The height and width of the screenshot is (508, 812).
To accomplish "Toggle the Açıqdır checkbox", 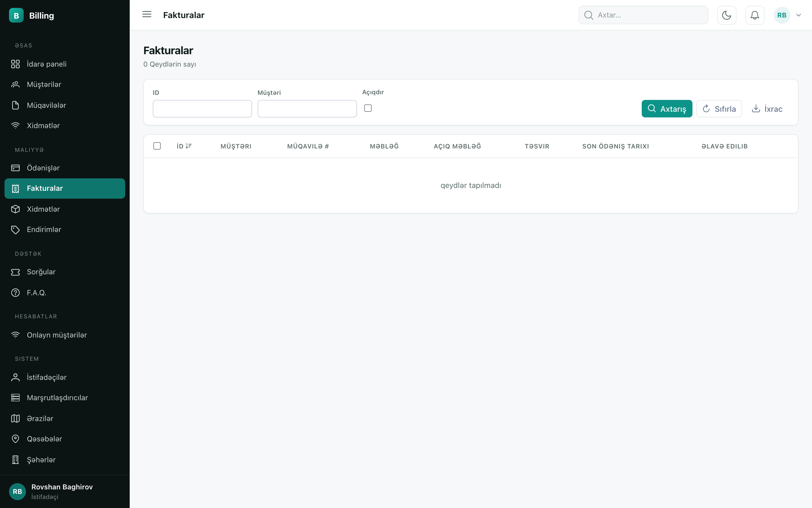I will tap(368, 108).
